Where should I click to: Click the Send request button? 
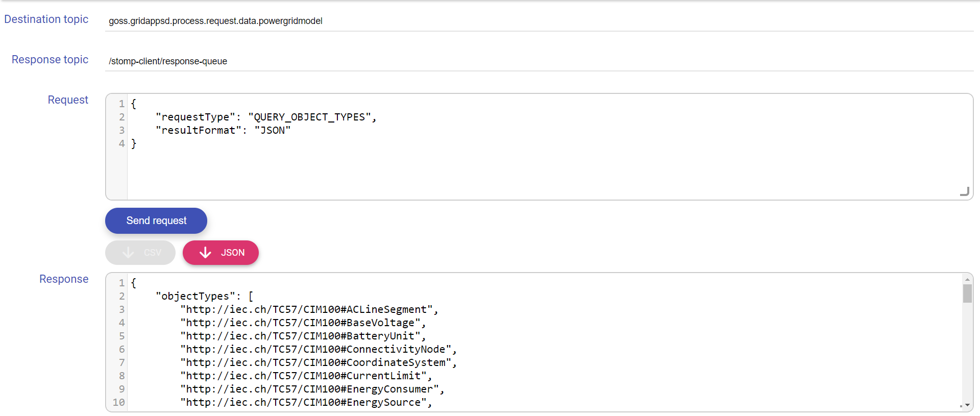click(156, 221)
